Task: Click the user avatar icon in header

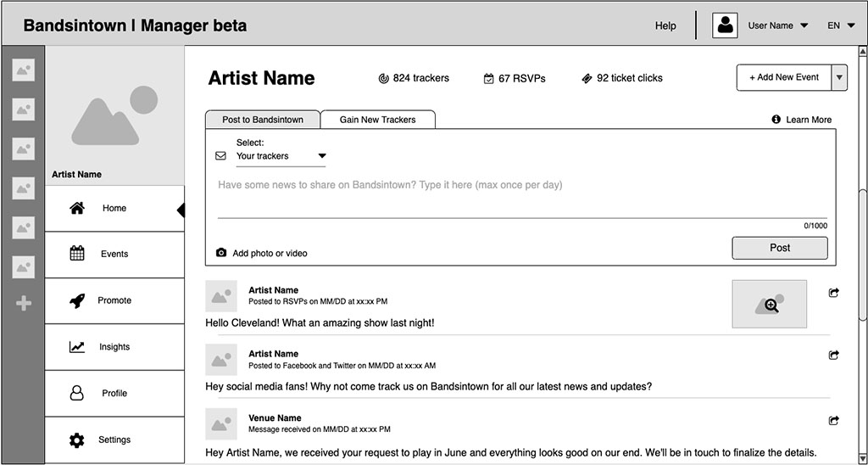Action: (725, 25)
